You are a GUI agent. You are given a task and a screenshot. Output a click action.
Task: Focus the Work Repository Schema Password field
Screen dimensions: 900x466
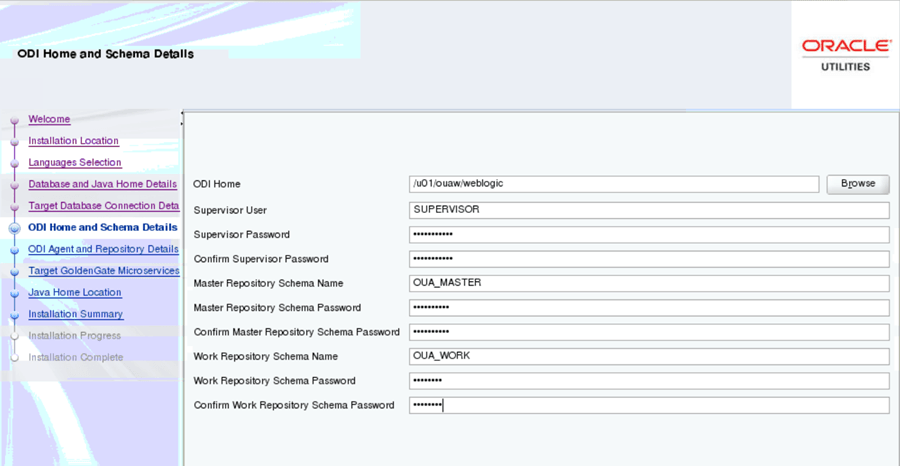click(x=649, y=380)
